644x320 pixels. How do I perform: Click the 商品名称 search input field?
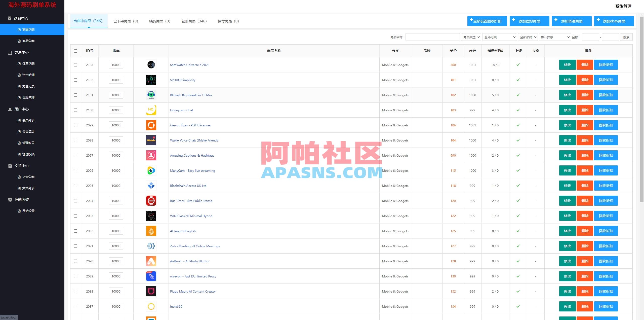click(433, 37)
